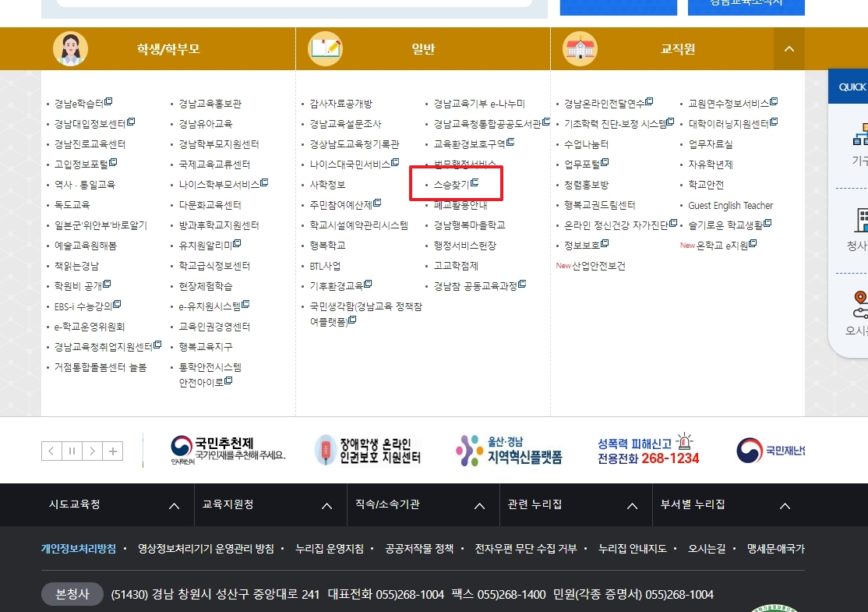
Task: Open the 경남e학습터 link
Action: (83, 104)
